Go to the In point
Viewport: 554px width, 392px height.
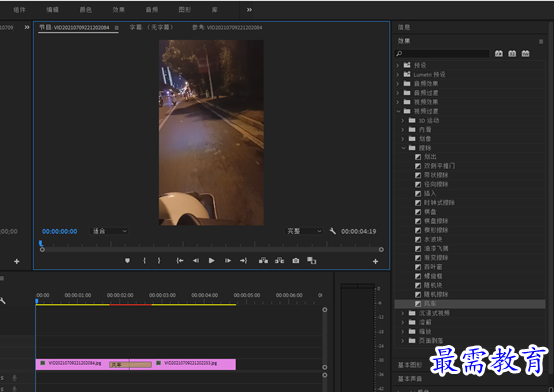pyautogui.click(x=180, y=261)
